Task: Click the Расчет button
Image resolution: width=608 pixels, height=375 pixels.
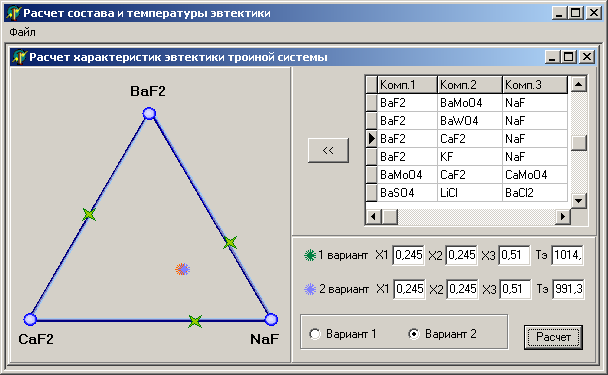Action: (x=553, y=337)
